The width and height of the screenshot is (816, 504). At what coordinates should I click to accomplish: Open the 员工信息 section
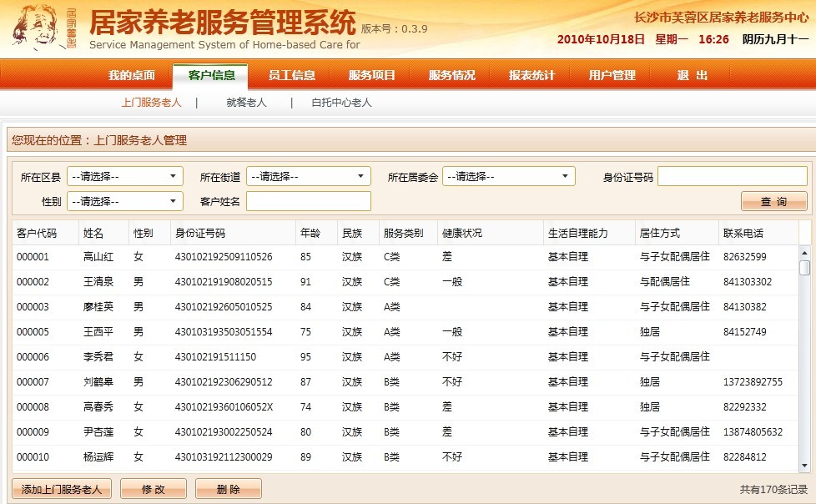tap(292, 75)
